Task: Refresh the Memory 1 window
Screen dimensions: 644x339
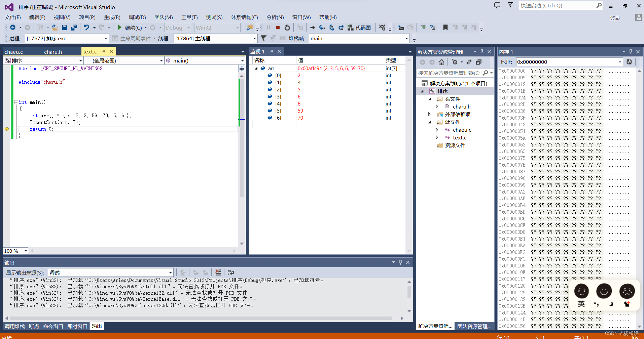Action: pyautogui.click(x=629, y=62)
